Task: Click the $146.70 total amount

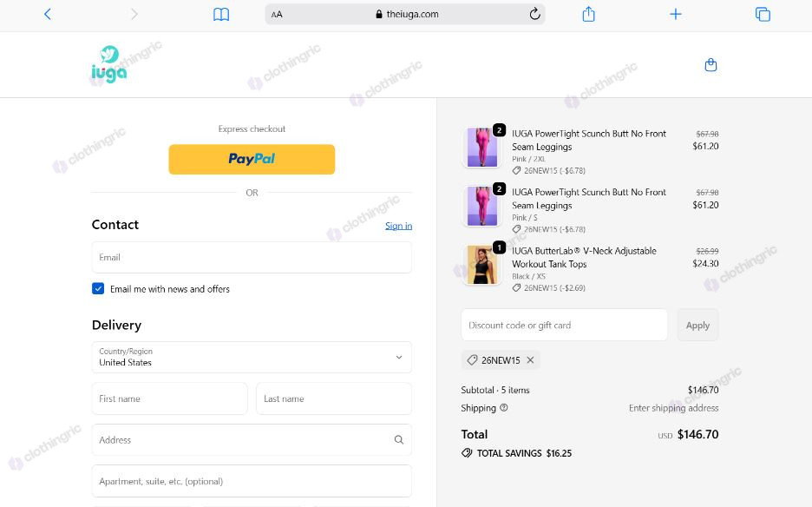Action: (697, 434)
